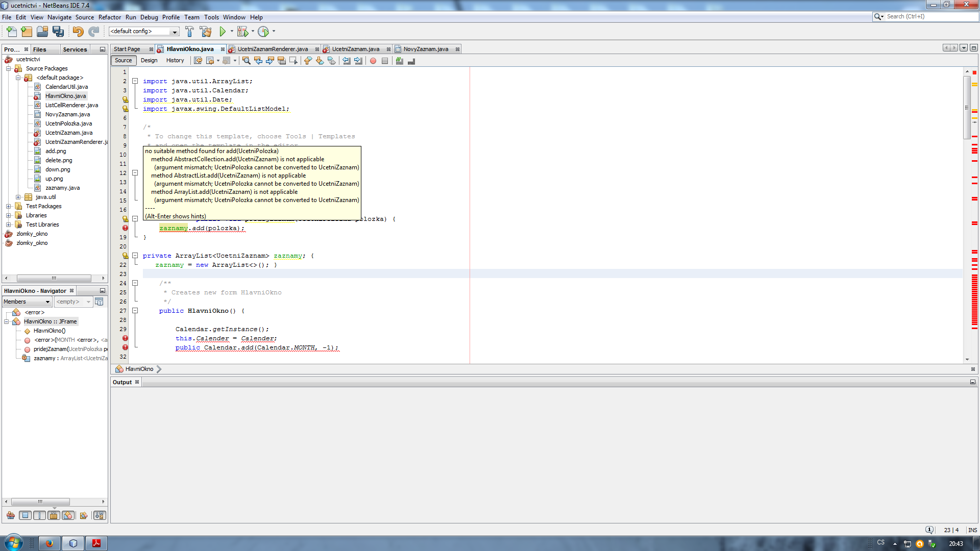Toggle Show Fields filter in Navigator
The image size is (980, 551).
[x=25, y=515]
